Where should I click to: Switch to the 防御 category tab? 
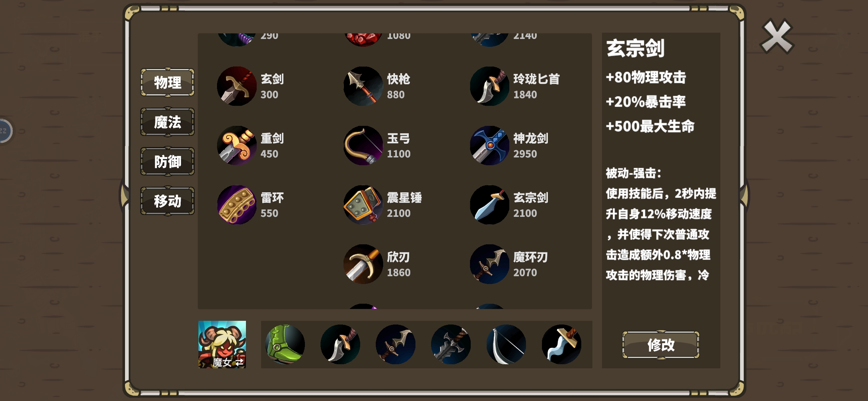(x=167, y=162)
